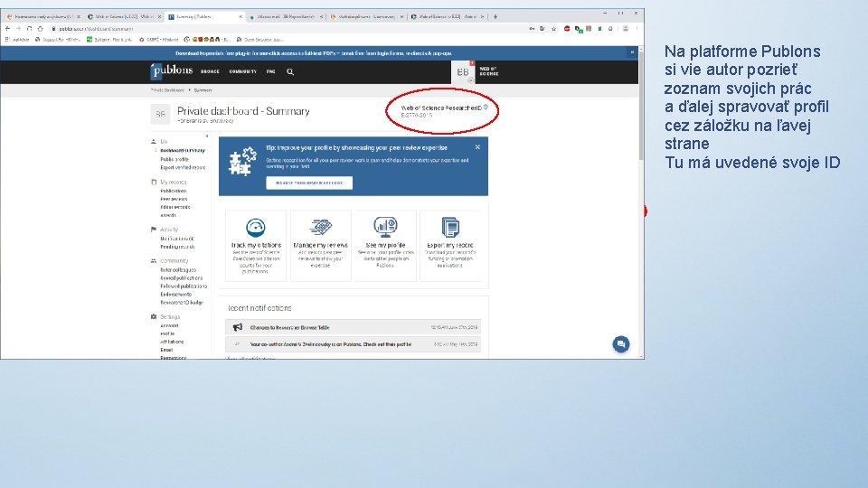Open the Browse menu
Viewport: 868px width, 488px height.
click(x=210, y=72)
